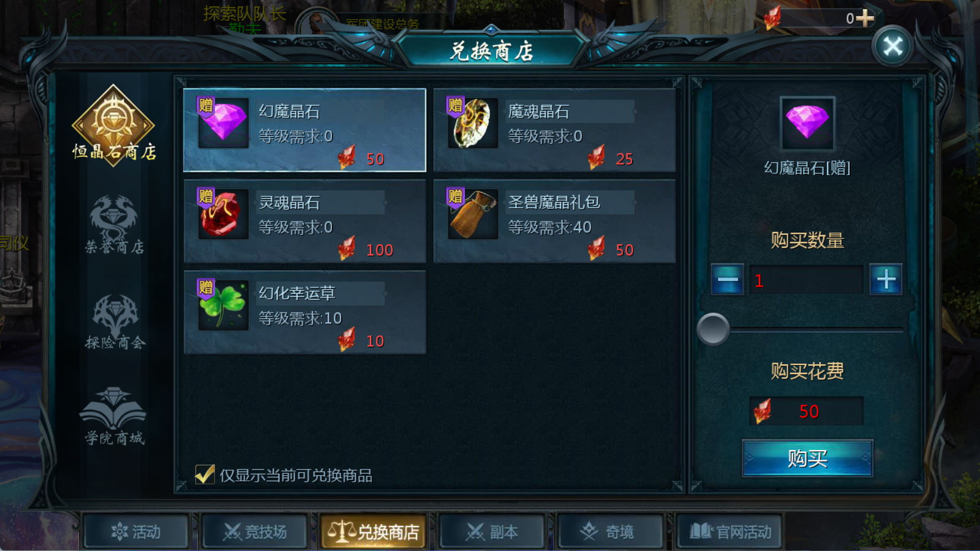Open the 探险商会 sidebar icon

pyautogui.click(x=115, y=321)
